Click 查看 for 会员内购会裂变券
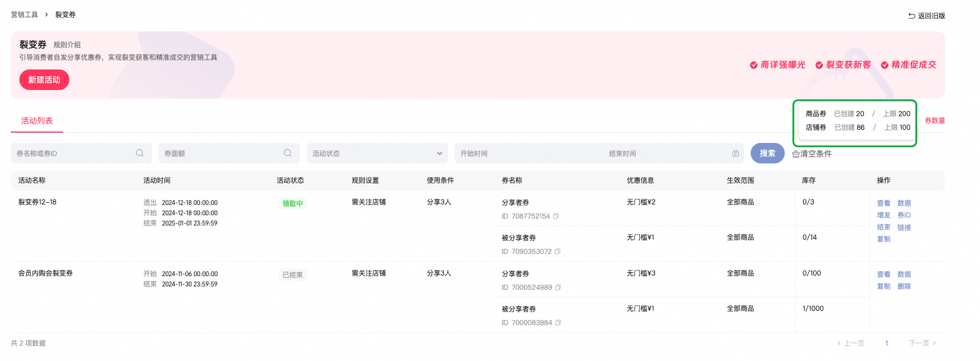 pyautogui.click(x=884, y=274)
